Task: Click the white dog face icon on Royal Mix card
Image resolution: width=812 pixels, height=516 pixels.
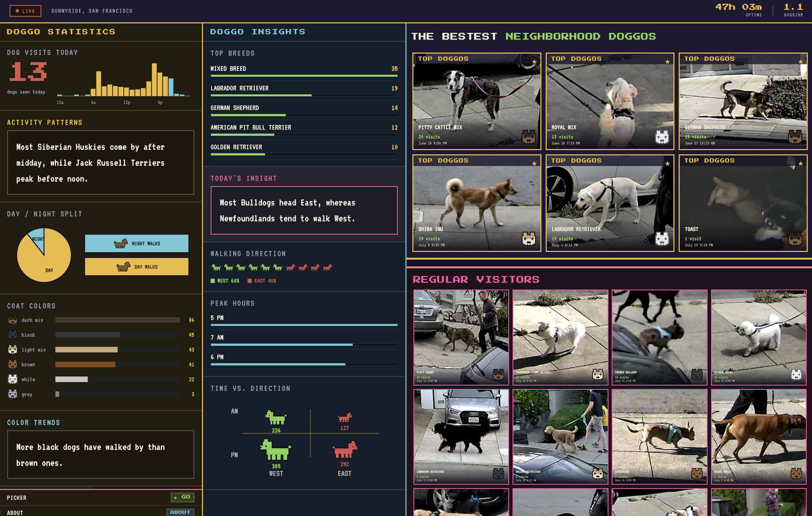Action: (x=662, y=136)
